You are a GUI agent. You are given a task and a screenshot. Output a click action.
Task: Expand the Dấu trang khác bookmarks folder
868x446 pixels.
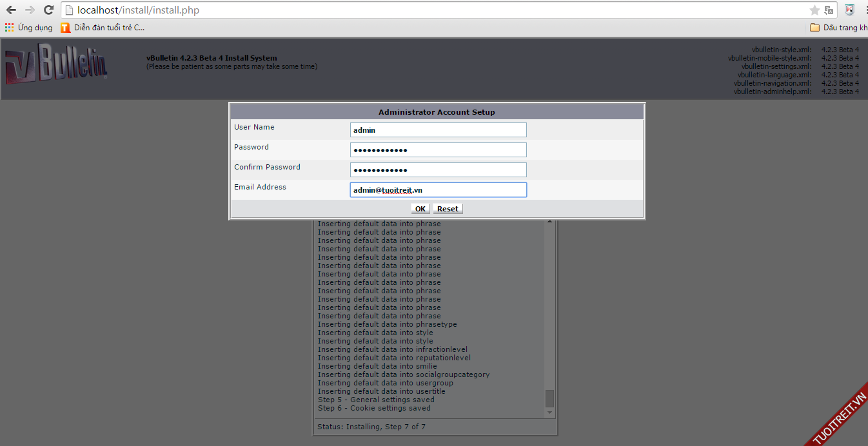[x=838, y=28]
